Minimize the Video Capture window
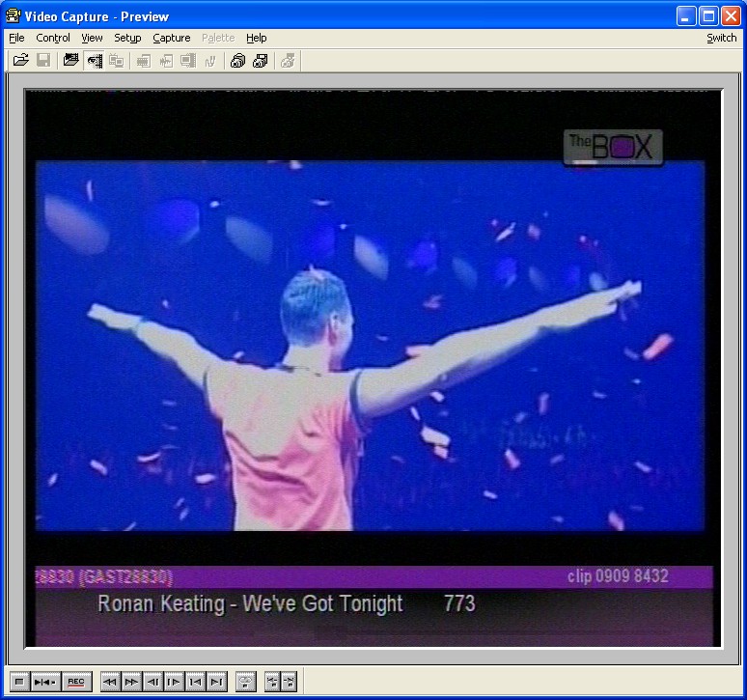Viewport: 747px width, 700px height. click(x=686, y=15)
